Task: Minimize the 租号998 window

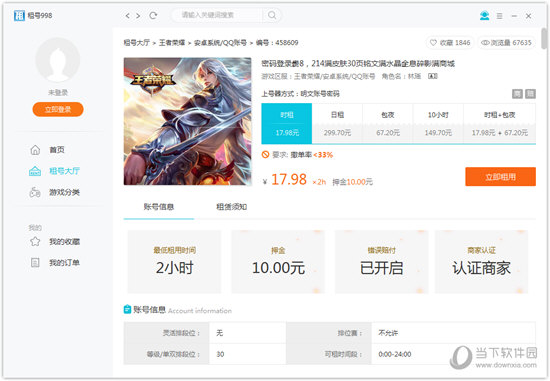Action: click(514, 16)
